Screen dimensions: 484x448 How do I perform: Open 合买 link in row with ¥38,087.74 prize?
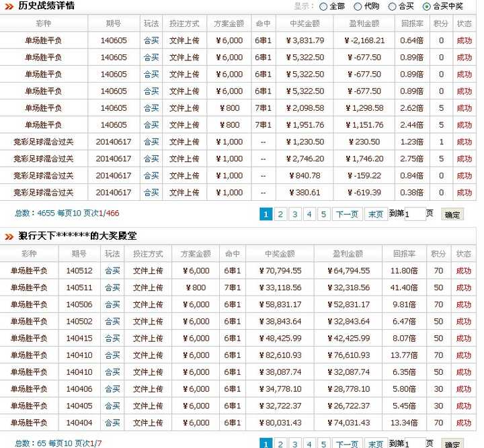click(112, 372)
